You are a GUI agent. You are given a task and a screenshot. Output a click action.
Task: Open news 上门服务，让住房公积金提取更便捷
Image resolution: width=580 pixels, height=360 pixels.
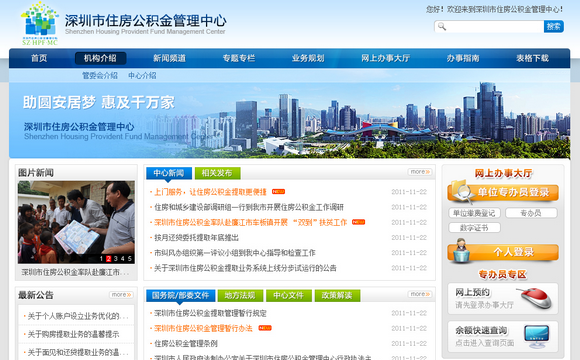(210, 192)
